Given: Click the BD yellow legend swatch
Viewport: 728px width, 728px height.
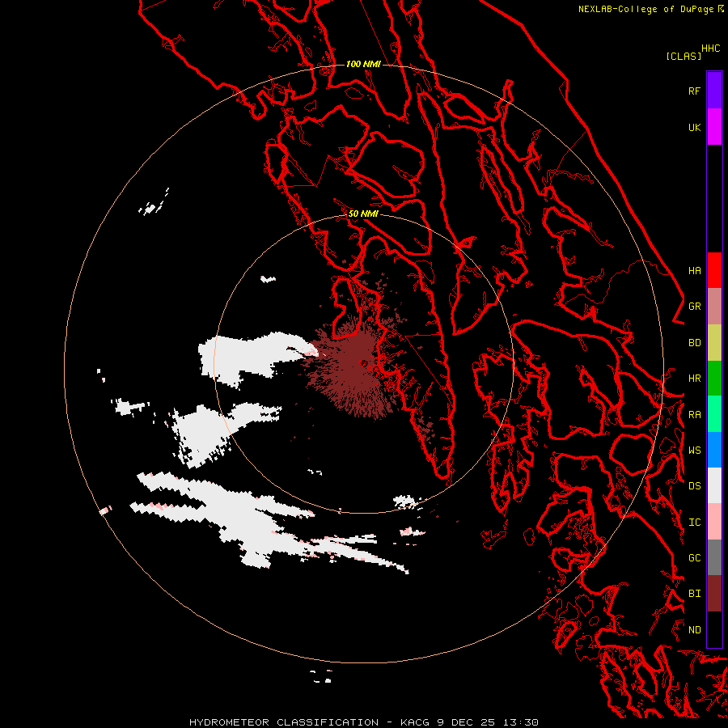Looking at the screenshot, I should point(714,342).
